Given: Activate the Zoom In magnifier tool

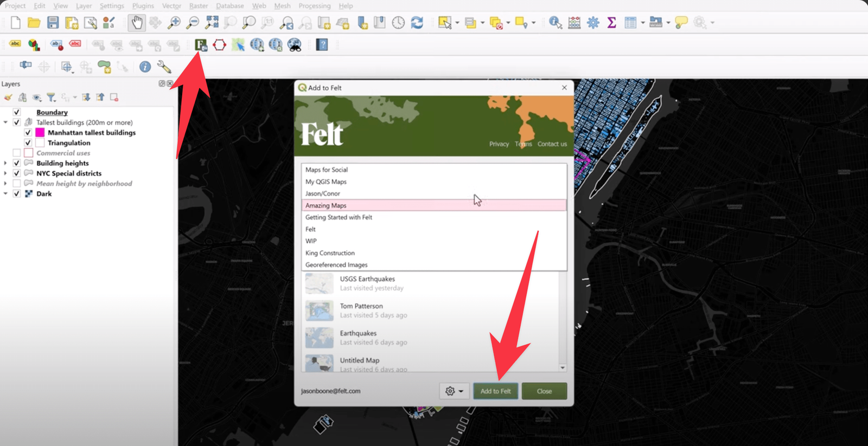Looking at the screenshot, I should tap(174, 23).
